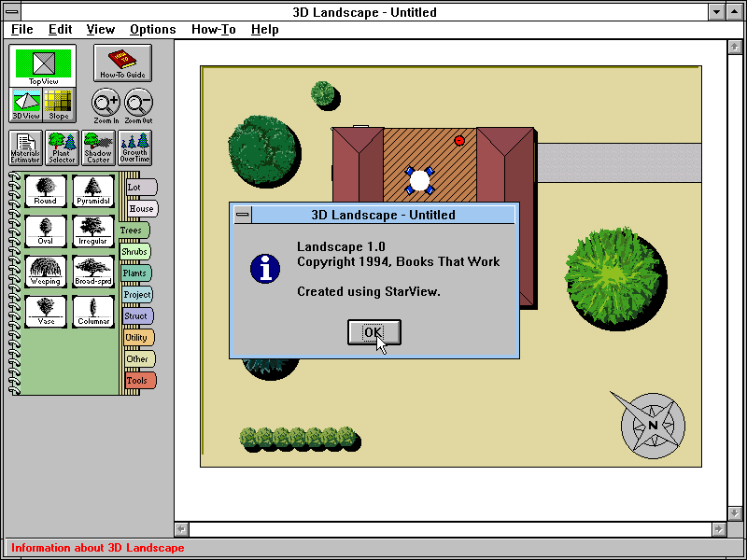
Task: Open the About dialog's system menu box
Action: point(242,215)
